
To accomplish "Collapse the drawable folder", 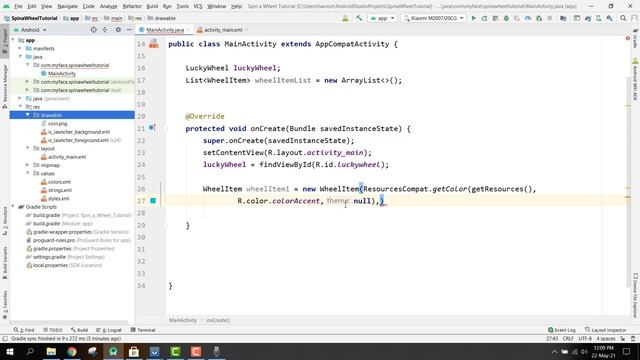I will [x=27, y=115].
